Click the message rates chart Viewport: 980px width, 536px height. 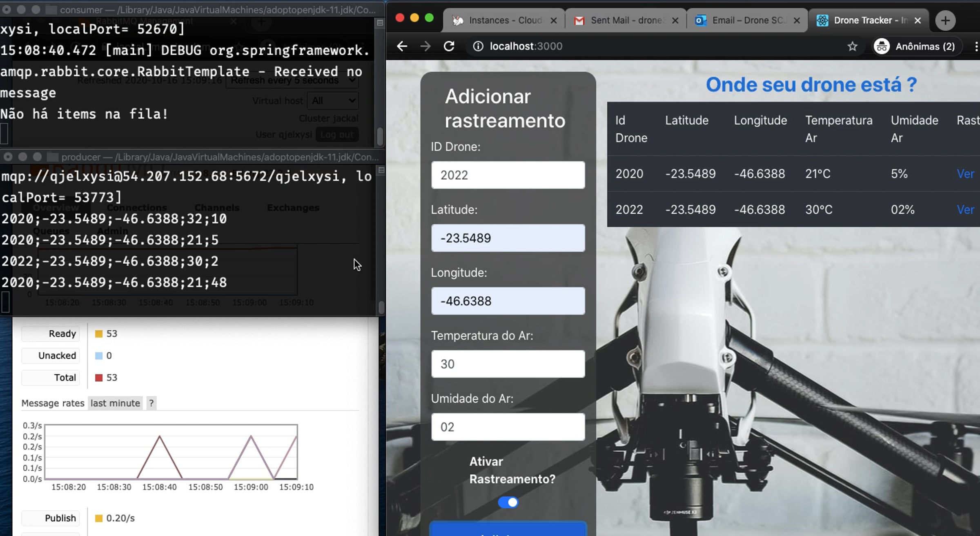coord(171,452)
